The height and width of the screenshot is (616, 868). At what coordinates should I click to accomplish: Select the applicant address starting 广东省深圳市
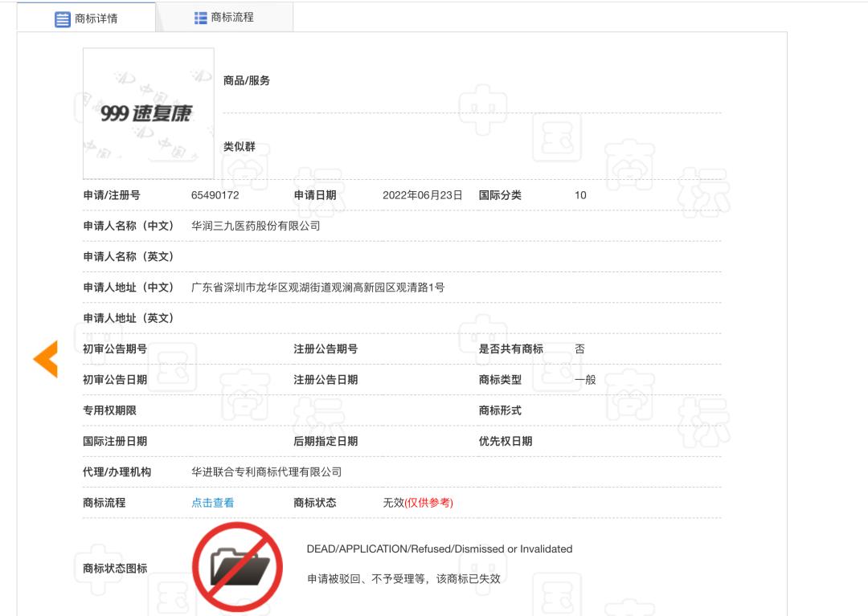tap(317, 288)
